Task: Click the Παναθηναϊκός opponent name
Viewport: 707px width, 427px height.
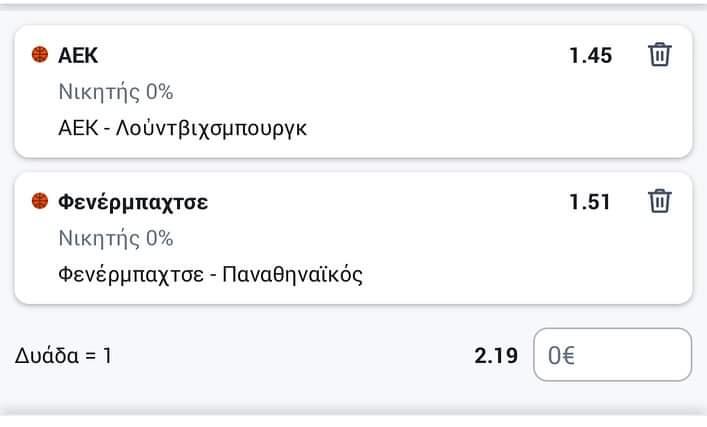Action: [293, 274]
